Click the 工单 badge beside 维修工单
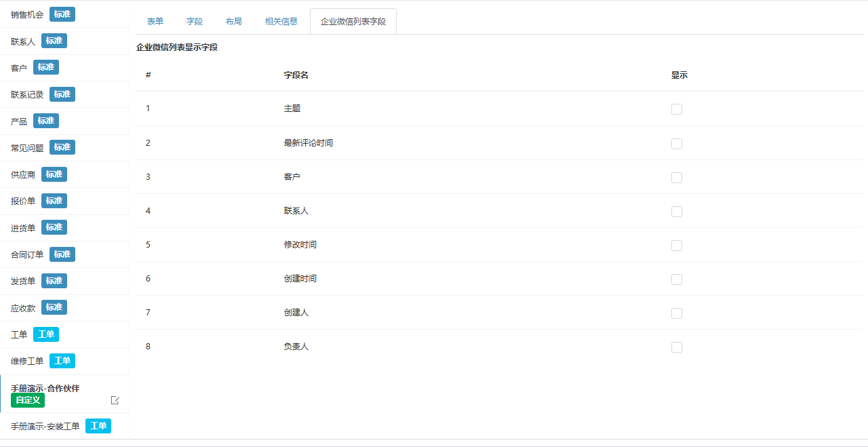Viewport: 868px width, 447px height. coord(62,361)
